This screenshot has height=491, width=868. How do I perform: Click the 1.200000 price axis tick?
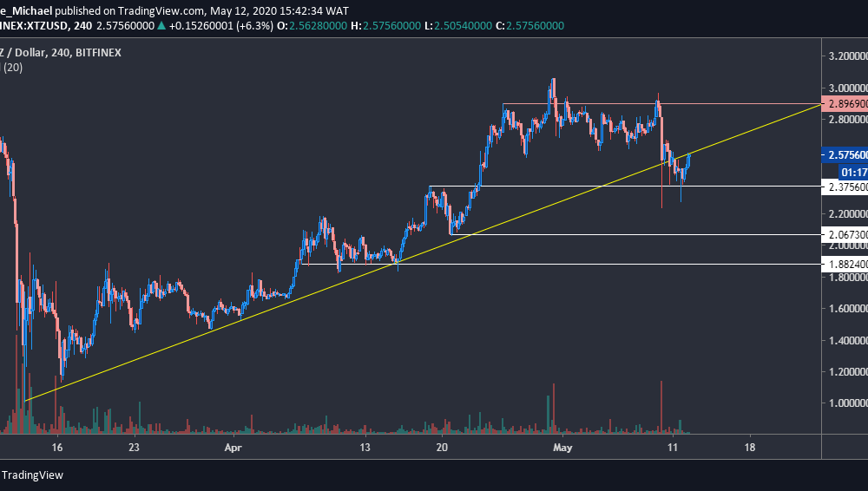[x=848, y=371]
